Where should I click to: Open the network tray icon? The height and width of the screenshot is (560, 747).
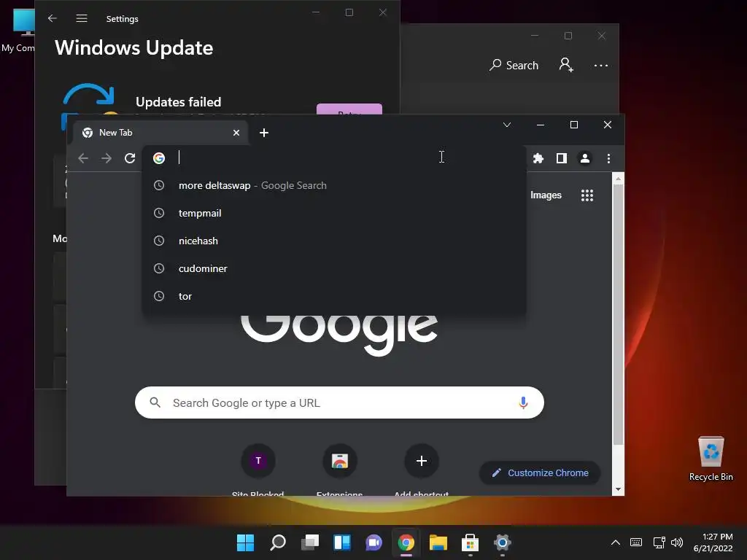[x=659, y=542]
